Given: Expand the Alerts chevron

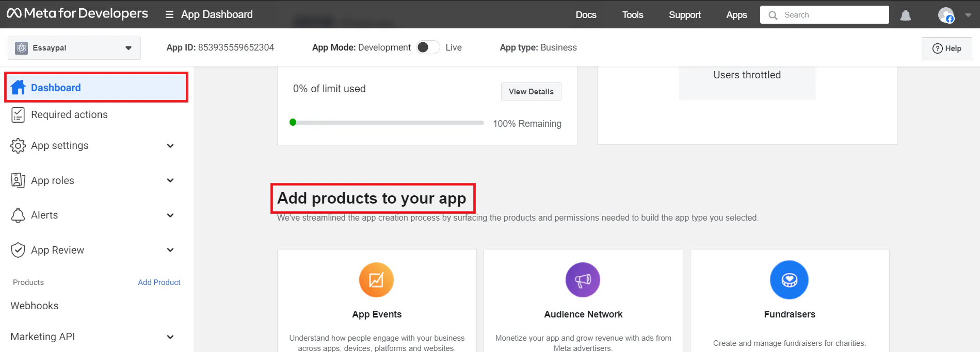Looking at the screenshot, I should (170, 215).
